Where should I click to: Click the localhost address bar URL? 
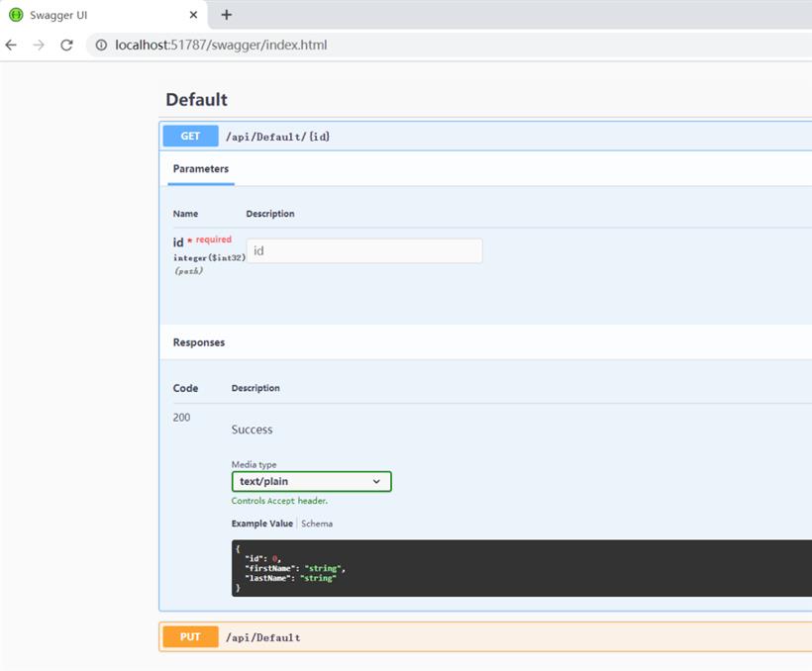tap(221, 46)
